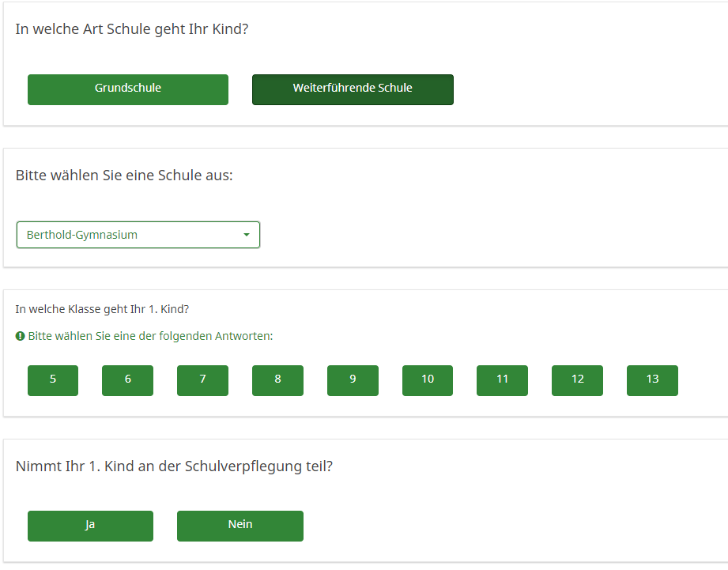Viewport: 728px width, 570px height.
Task: Pick class 11 answer
Action: click(502, 380)
